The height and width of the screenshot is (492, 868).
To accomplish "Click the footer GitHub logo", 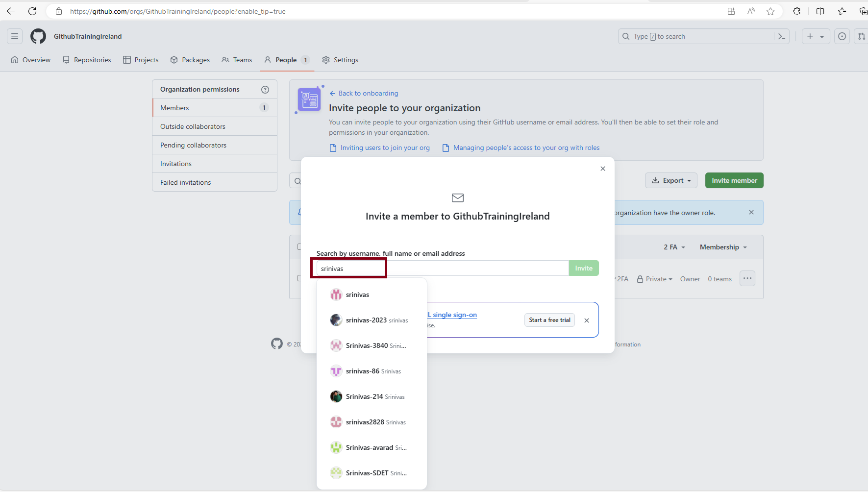I will pyautogui.click(x=277, y=344).
